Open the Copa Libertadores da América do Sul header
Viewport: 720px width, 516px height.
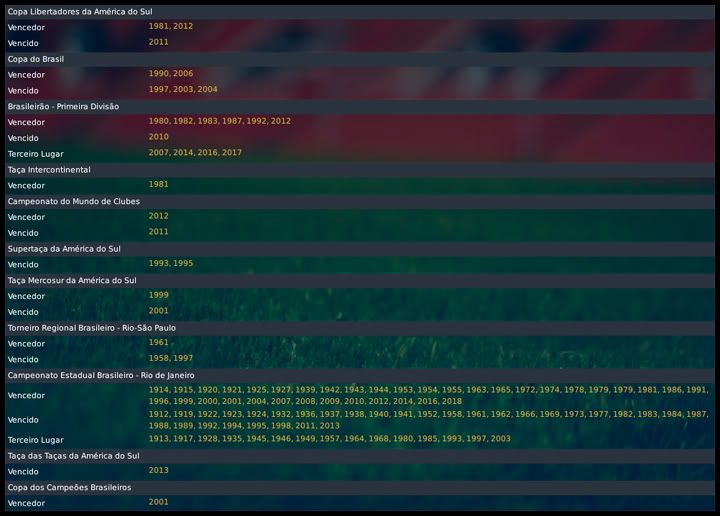pos(80,11)
